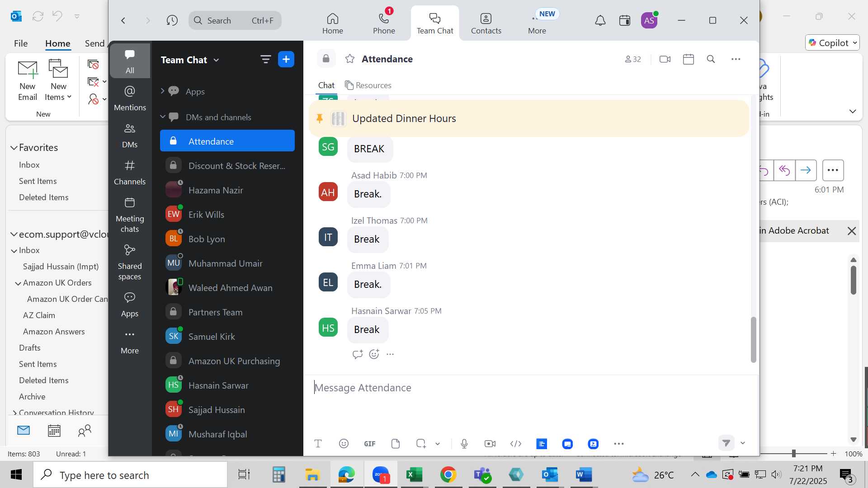This screenshot has width=868, height=488.
Task: Click the Message Attendance input field
Action: [531, 388]
